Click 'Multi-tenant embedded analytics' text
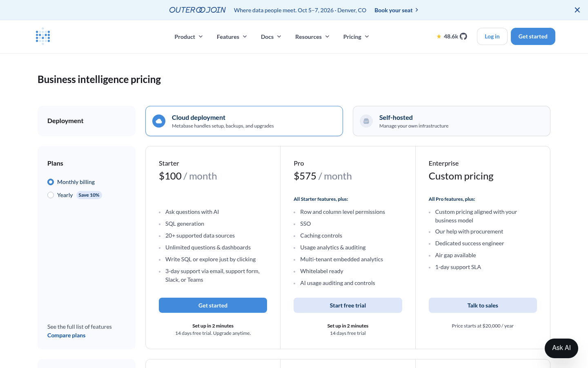The width and height of the screenshot is (588, 368). coord(341,259)
